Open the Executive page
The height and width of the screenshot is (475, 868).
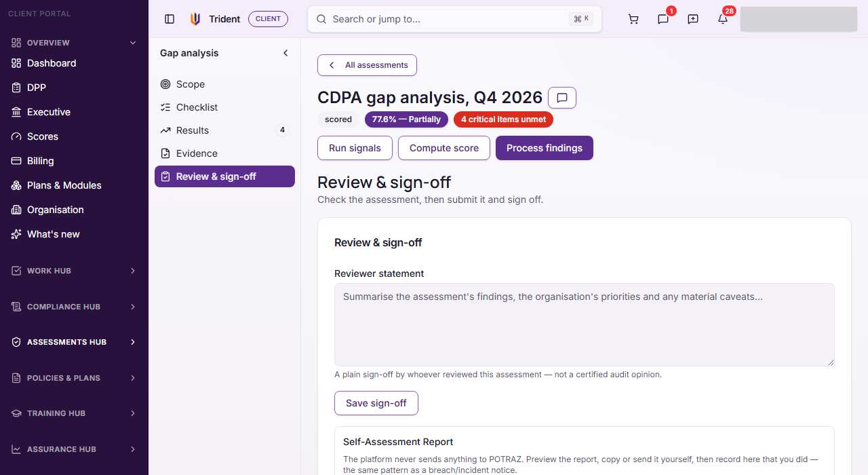[74, 112]
